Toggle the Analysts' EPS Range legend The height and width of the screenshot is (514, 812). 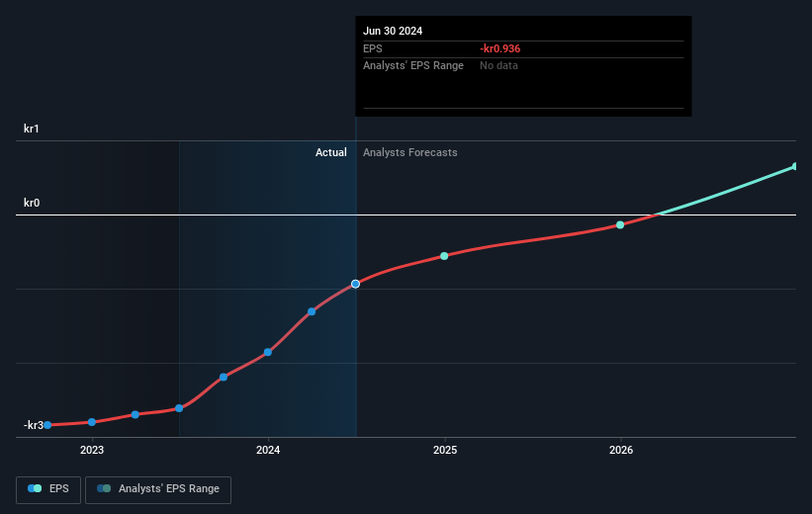(x=158, y=489)
